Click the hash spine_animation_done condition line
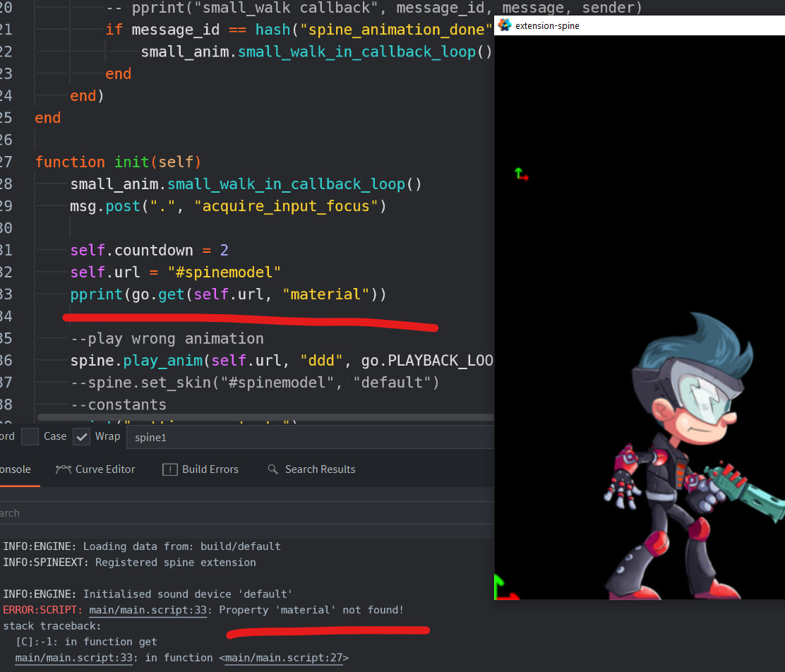Screen dimensions: 785x672 tap(299, 30)
